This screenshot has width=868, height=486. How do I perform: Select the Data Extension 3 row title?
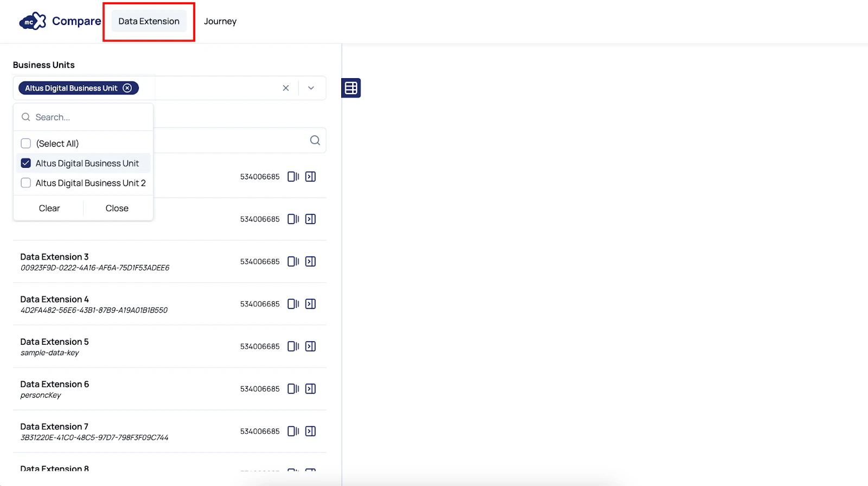[54, 257]
